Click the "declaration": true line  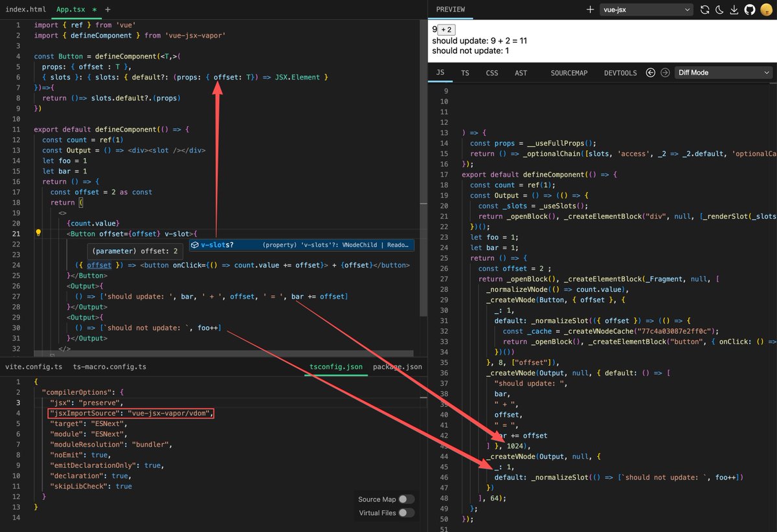click(x=90, y=476)
